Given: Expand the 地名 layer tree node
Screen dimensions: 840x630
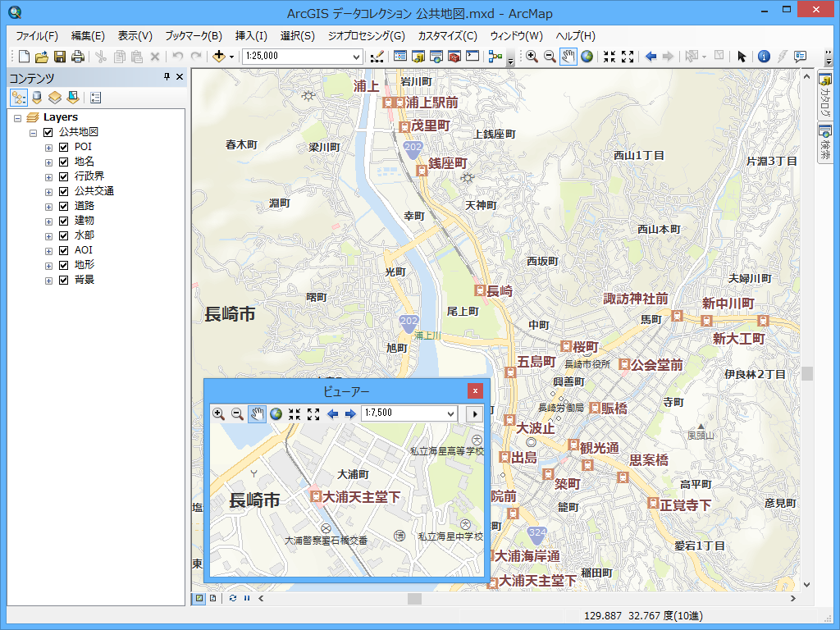Looking at the screenshot, I should point(49,162).
